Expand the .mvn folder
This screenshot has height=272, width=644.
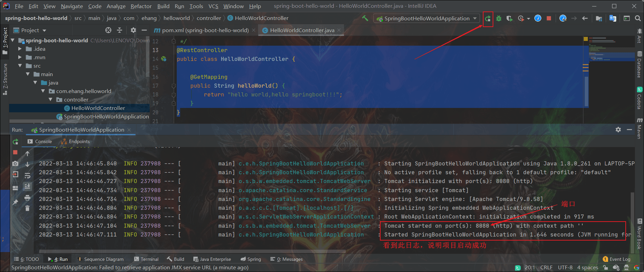coord(20,57)
